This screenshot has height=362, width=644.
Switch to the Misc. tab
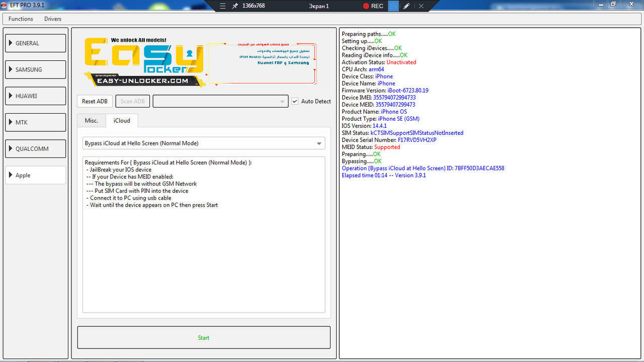point(92,121)
